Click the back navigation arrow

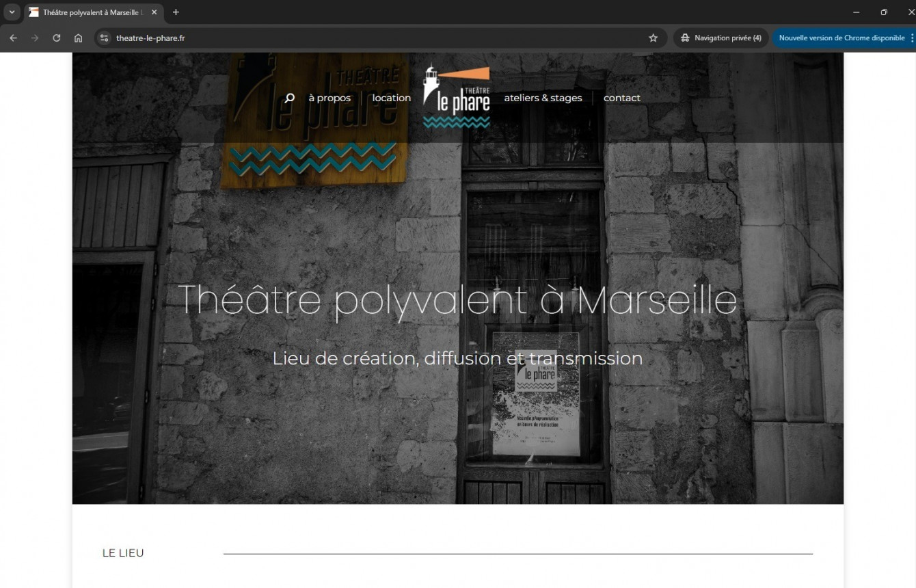tap(13, 38)
